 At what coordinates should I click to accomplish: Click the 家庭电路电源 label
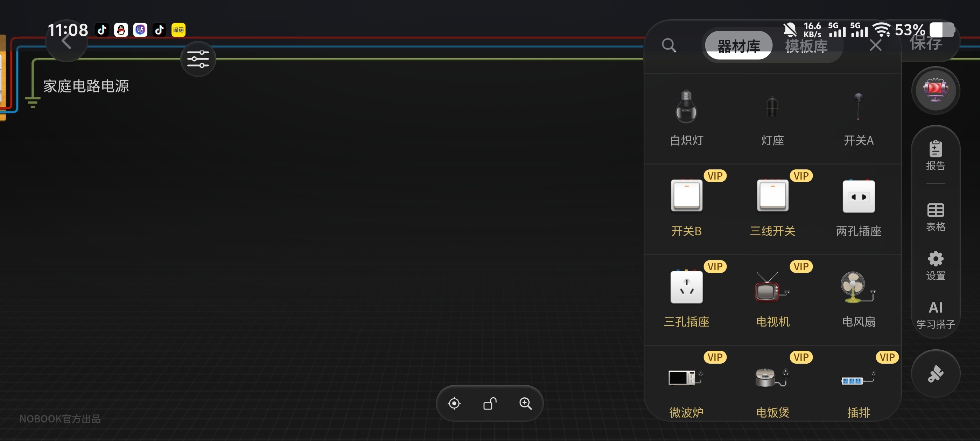coord(86,86)
